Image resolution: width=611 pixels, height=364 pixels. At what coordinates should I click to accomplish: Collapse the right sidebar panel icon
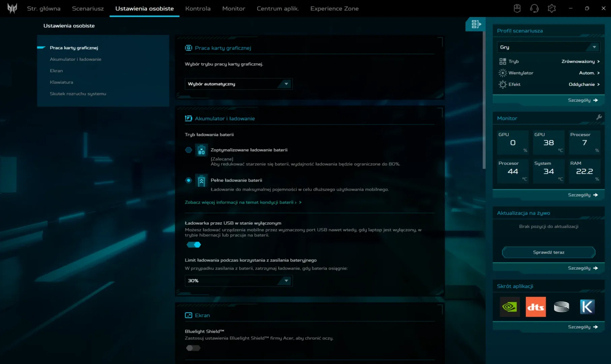[476, 24]
